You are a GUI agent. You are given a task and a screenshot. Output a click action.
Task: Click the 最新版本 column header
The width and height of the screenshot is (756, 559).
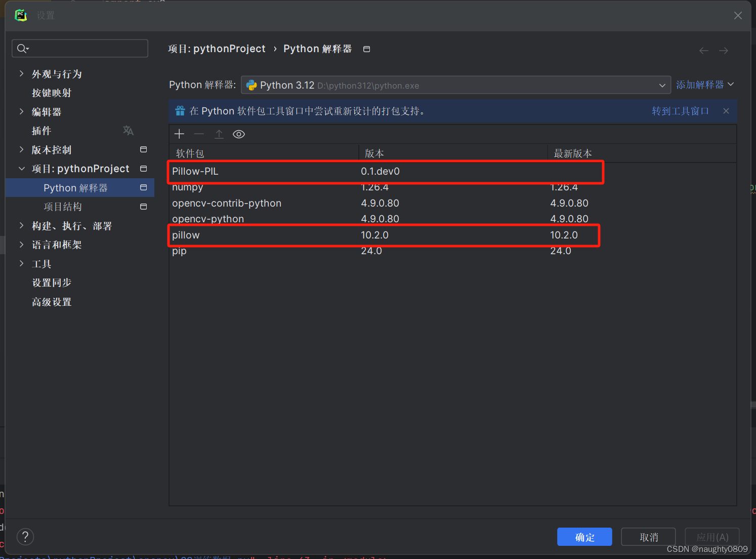point(642,153)
